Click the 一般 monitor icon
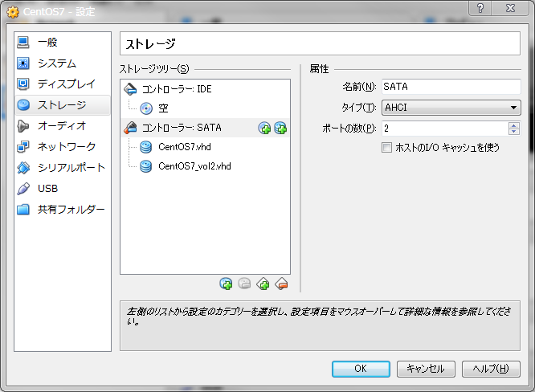The width and height of the screenshot is (535, 392). [23, 43]
